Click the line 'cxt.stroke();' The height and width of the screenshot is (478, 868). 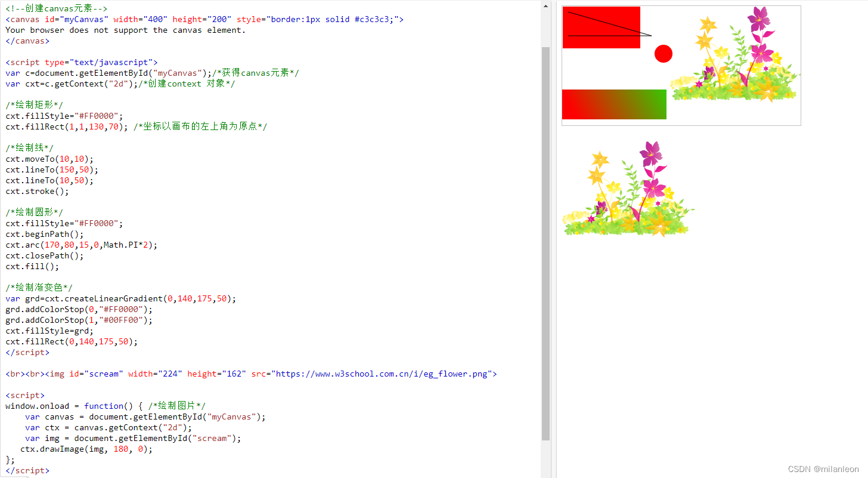coord(37,191)
